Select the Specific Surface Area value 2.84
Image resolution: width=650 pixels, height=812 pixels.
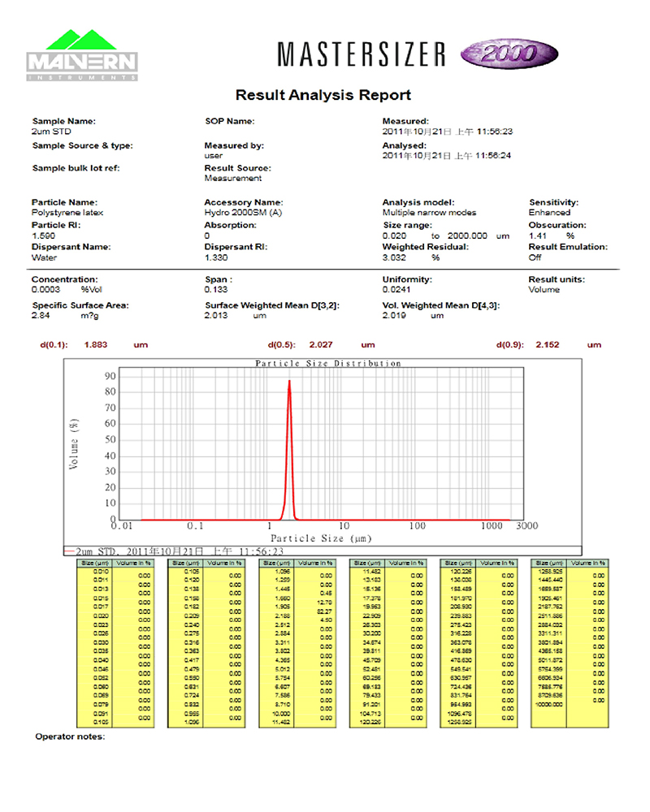[41, 315]
